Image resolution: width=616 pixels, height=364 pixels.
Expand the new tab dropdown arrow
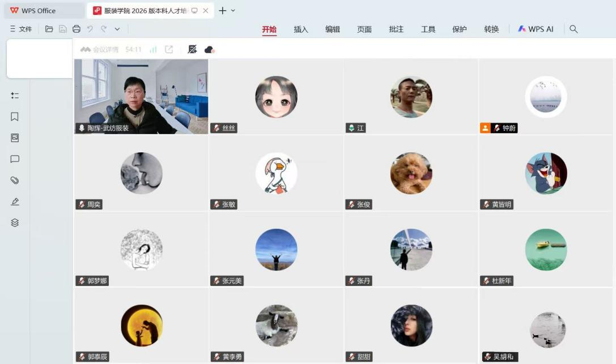tap(233, 11)
